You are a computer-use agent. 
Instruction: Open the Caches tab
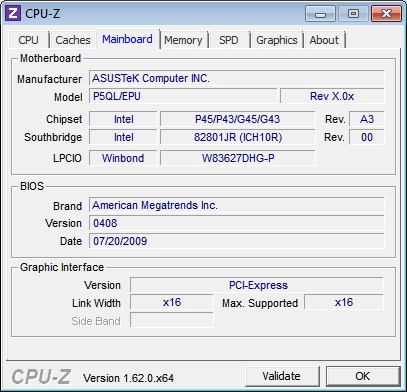click(73, 40)
